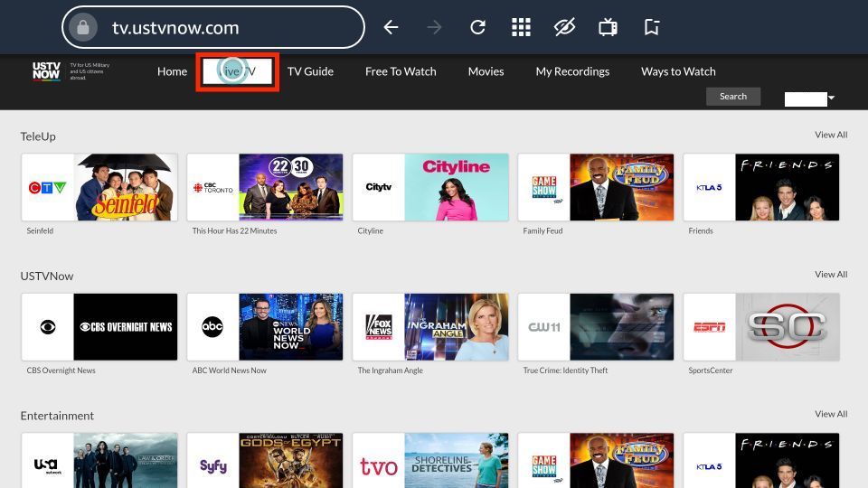Click the browser back arrow
This screenshot has width=868, height=488.
(x=391, y=27)
